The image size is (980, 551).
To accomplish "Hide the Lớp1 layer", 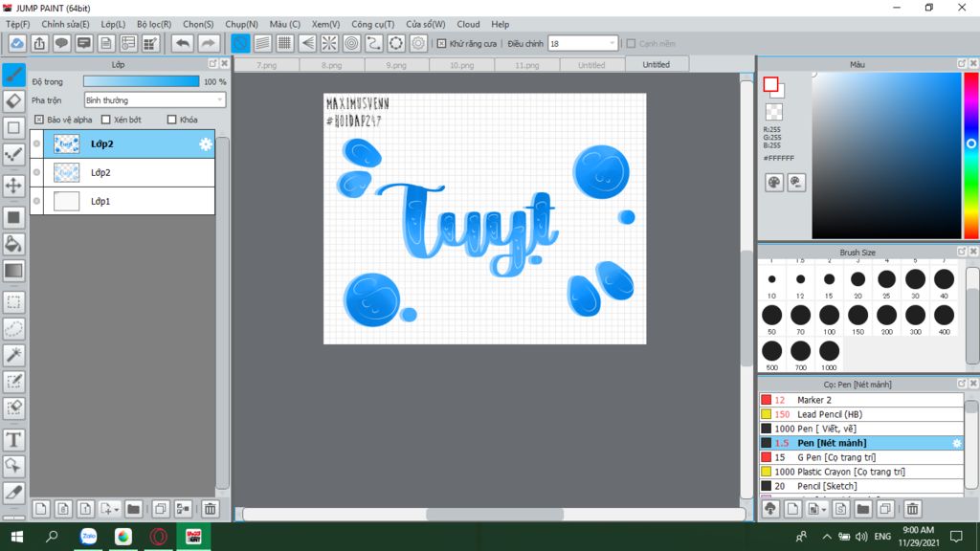I will click(37, 201).
